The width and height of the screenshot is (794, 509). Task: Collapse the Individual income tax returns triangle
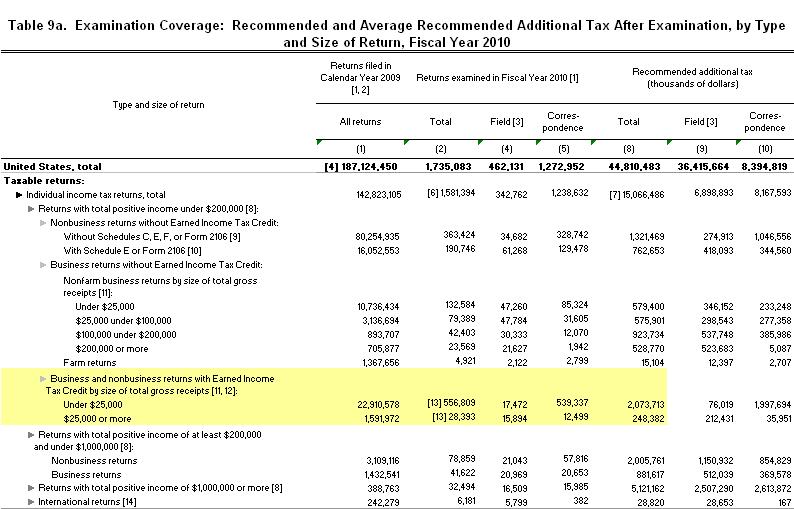pos(19,193)
